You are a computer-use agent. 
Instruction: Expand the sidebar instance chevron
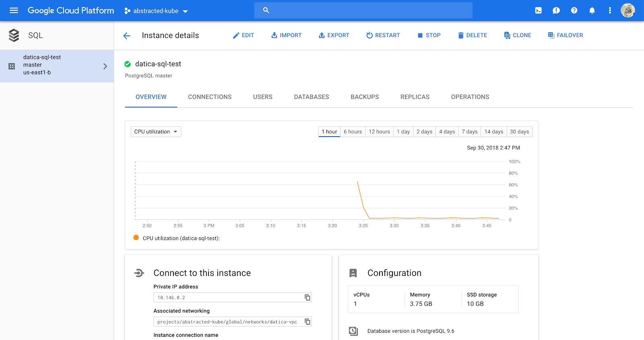[x=105, y=66]
